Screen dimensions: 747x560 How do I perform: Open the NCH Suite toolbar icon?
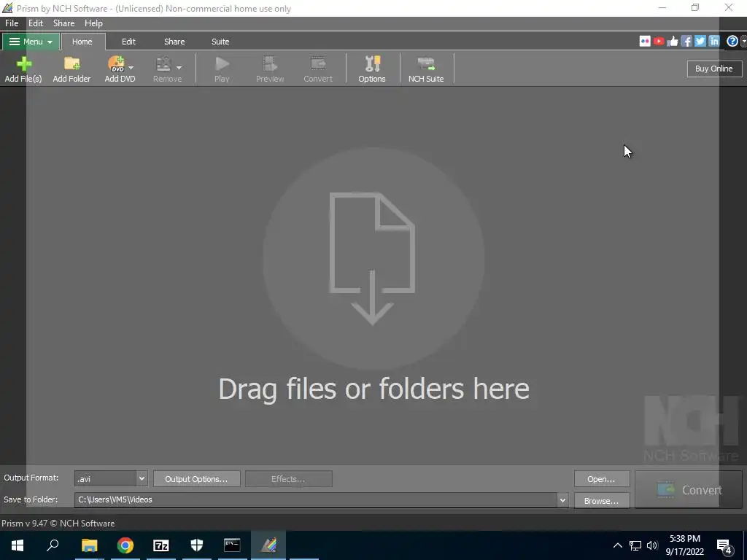[426, 69]
